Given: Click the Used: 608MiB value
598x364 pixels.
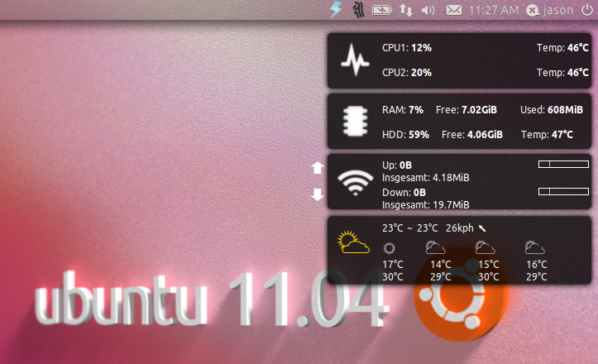Looking at the screenshot, I should [x=552, y=110].
